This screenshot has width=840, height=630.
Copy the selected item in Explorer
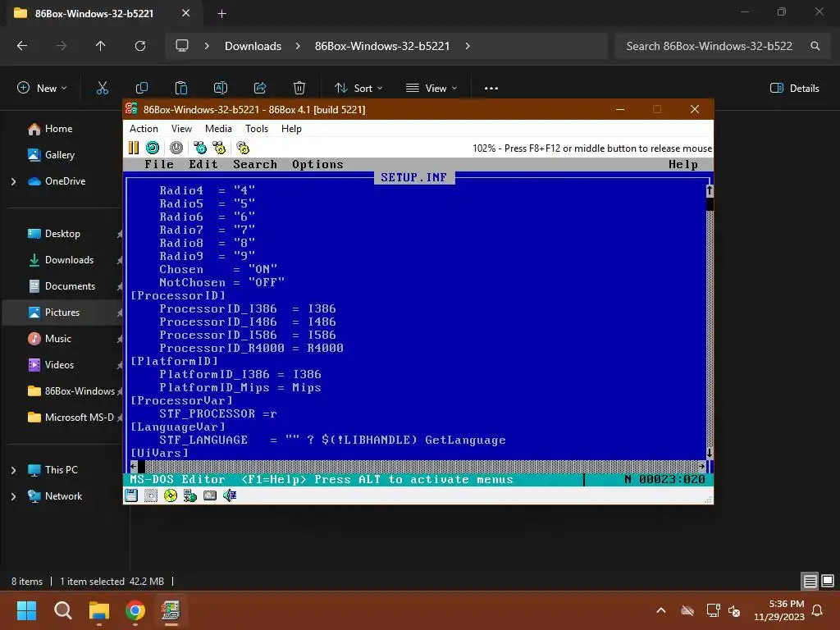pos(142,89)
